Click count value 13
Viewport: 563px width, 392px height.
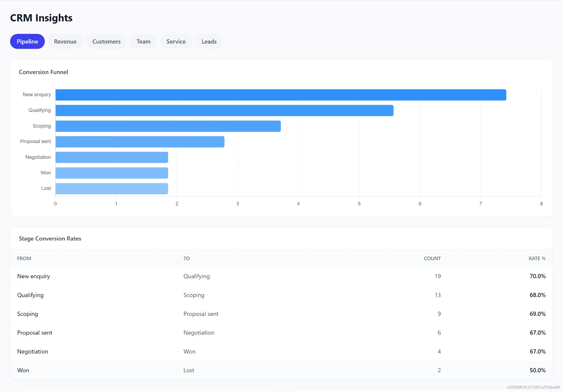tap(438, 295)
